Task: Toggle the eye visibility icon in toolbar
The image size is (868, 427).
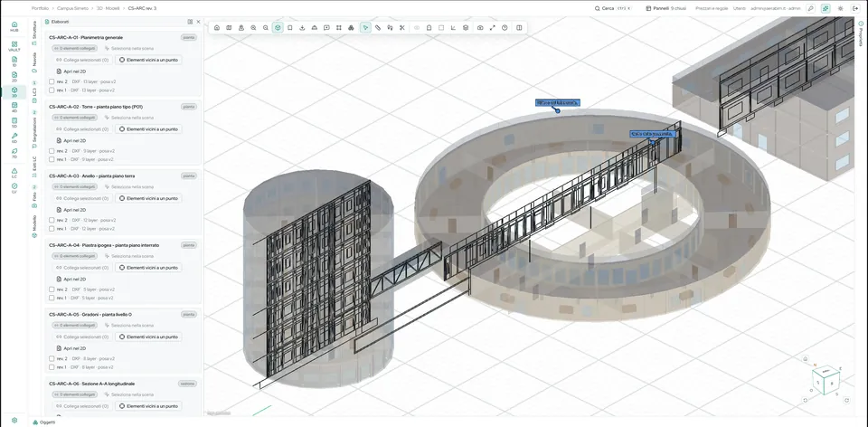Action: pos(417,28)
